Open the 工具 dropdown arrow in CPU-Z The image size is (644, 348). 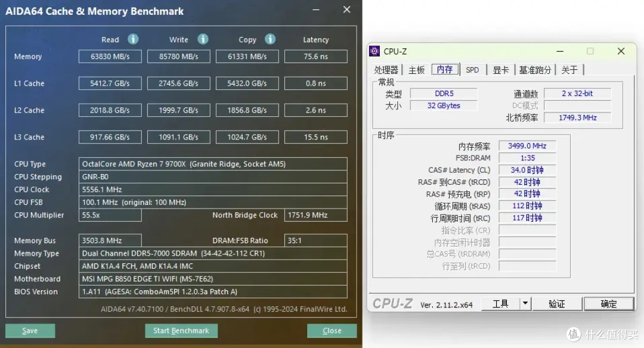pyautogui.click(x=525, y=304)
